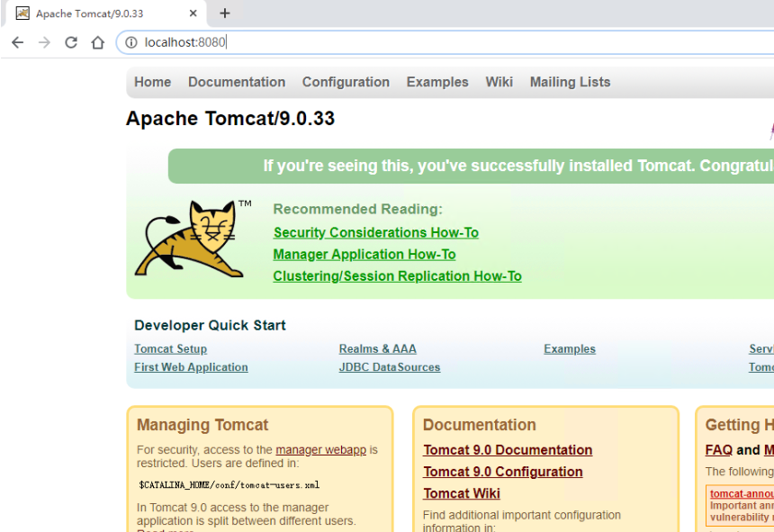Click the Recommended Reading heading
This screenshot has width=774, height=532.
pyautogui.click(x=358, y=209)
